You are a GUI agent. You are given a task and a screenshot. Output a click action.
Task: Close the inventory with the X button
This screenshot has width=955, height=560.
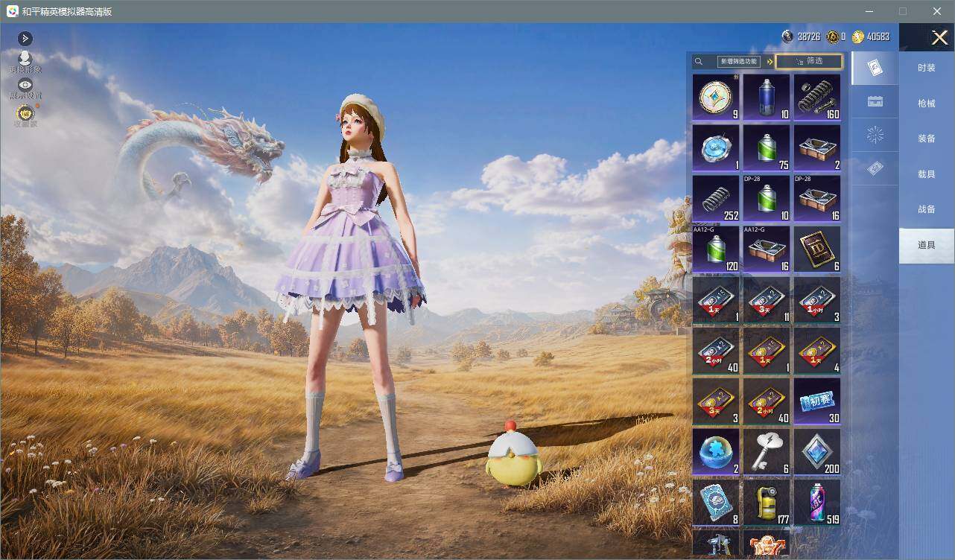tap(939, 37)
